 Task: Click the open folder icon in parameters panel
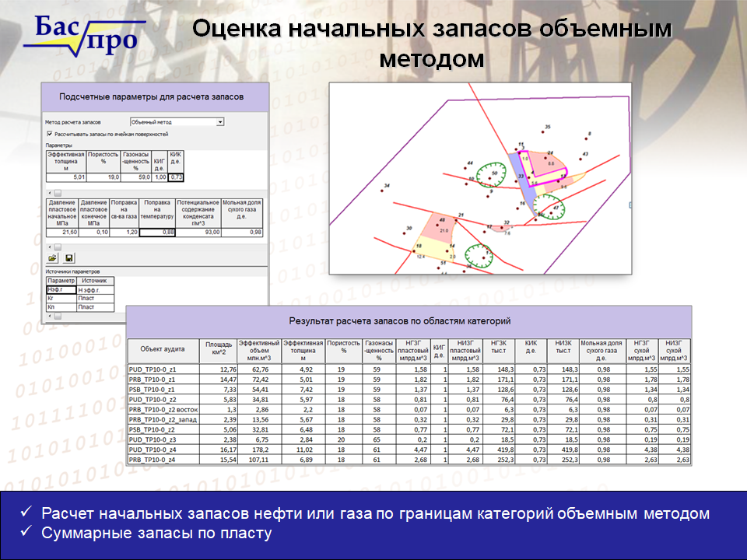[x=52, y=258]
